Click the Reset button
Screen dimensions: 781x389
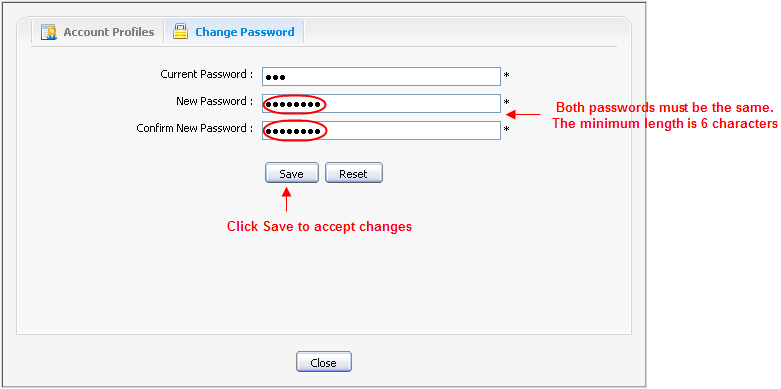(x=354, y=173)
